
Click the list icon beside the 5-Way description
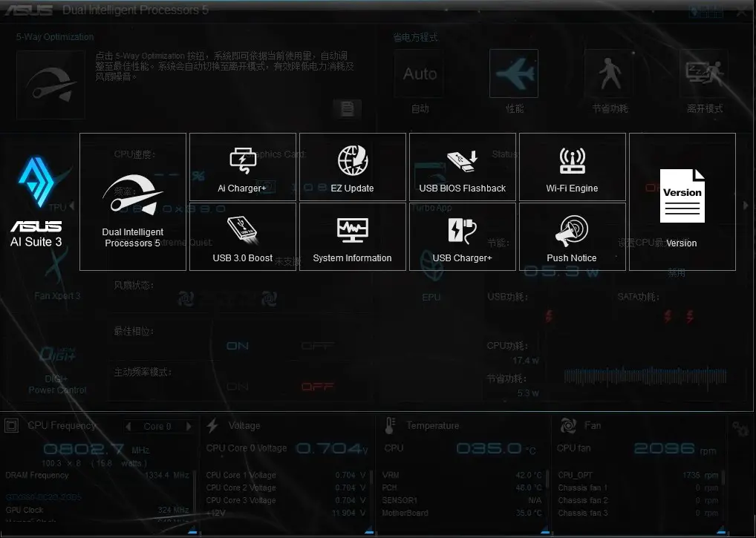[x=347, y=108]
